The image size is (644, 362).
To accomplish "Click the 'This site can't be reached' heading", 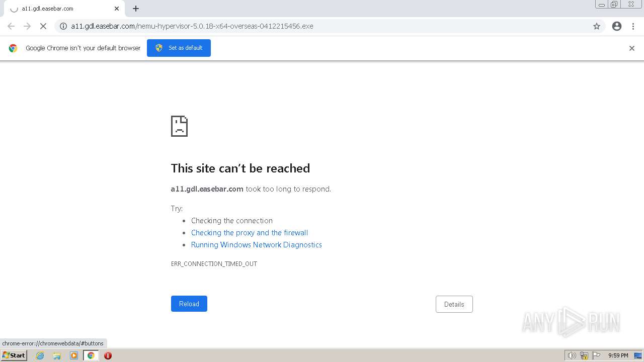I will coord(240,168).
